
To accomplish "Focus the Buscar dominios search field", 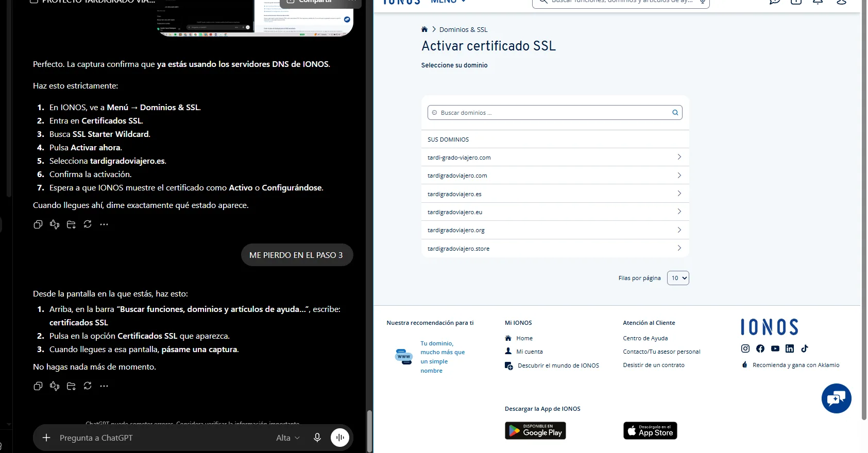I will point(555,113).
